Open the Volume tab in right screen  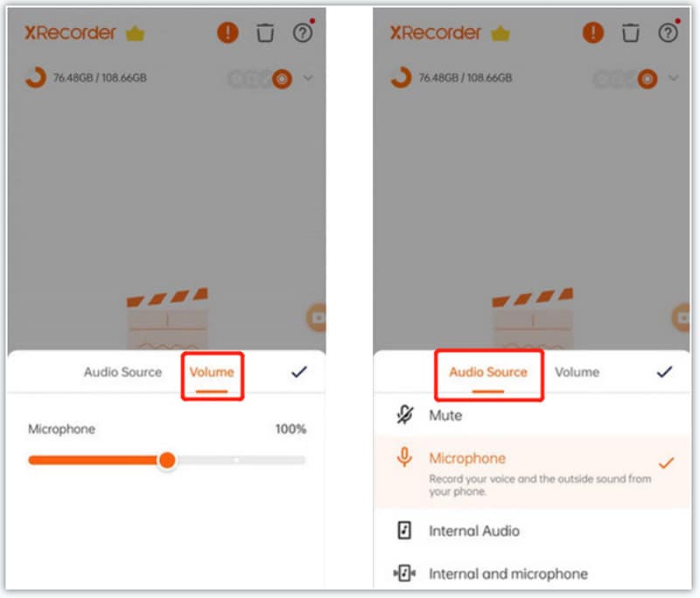(x=577, y=372)
